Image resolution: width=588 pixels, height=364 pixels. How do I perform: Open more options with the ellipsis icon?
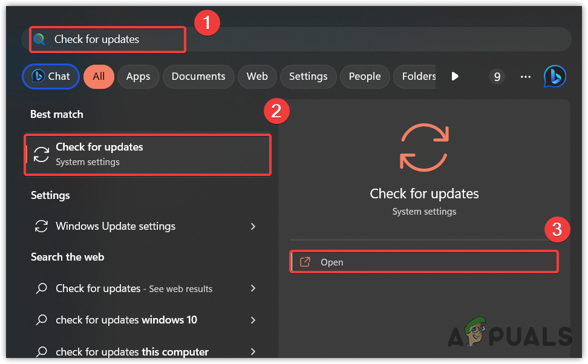pyautogui.click(x=525, y=76)
